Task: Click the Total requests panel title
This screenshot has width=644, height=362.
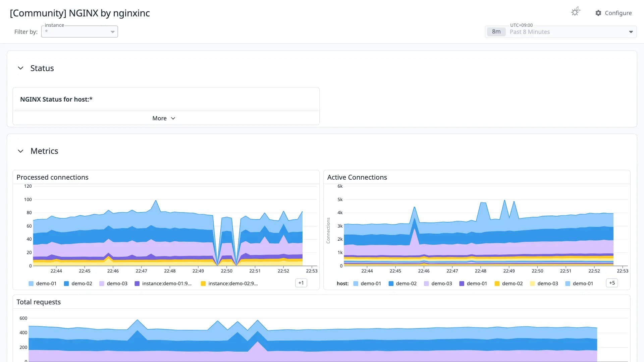Action: (39, 302)
